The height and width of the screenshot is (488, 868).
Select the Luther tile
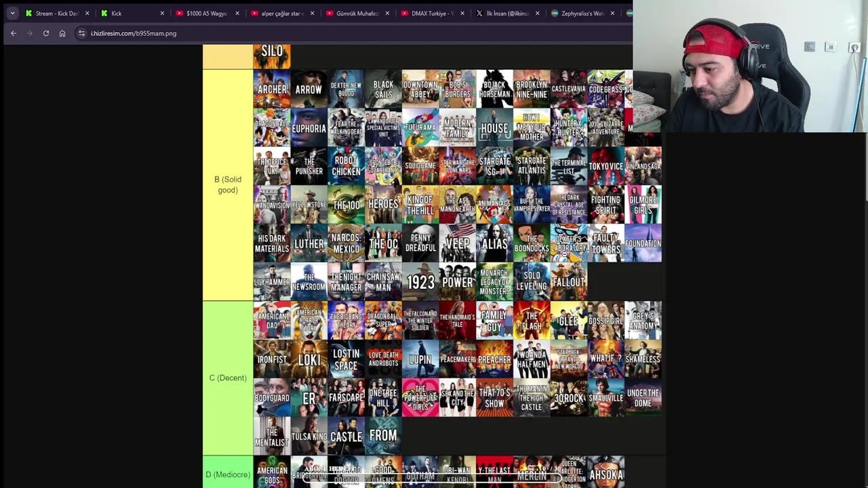click(309, 243)
